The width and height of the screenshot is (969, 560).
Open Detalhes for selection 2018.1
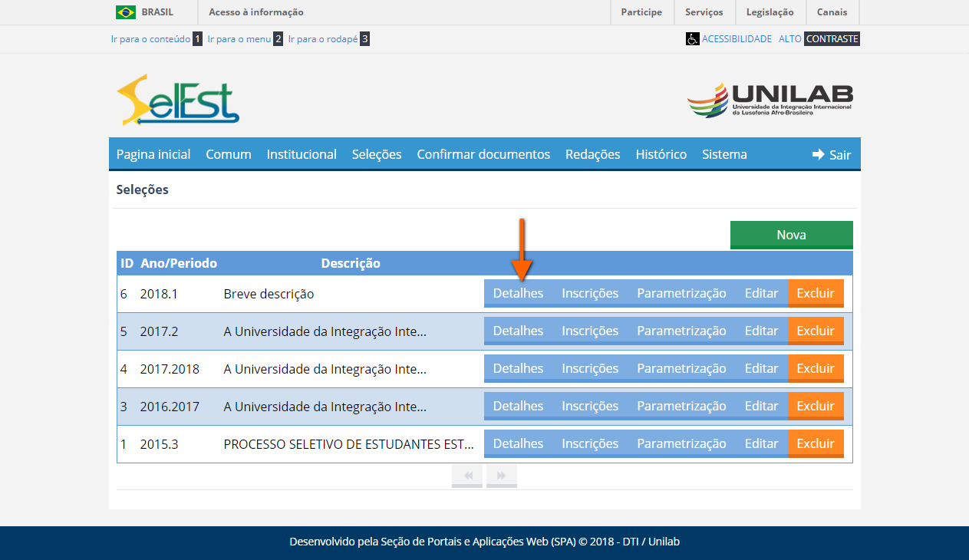(518, 292)
